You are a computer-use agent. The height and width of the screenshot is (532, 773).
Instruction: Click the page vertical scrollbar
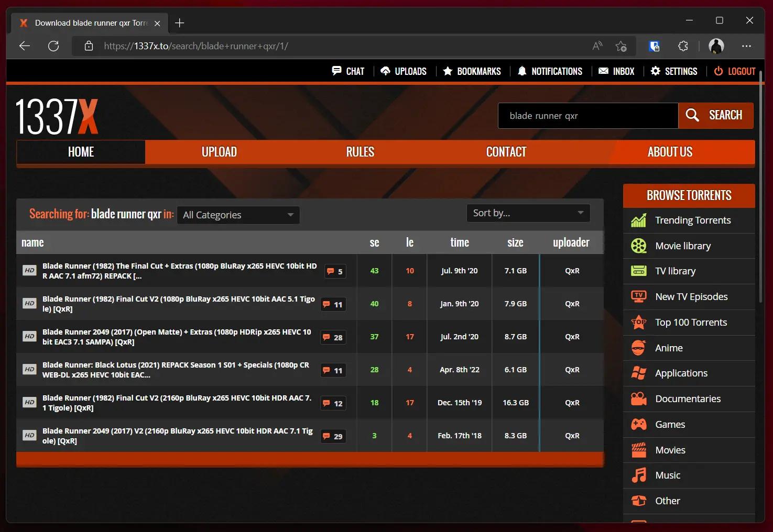pos(760,186)
